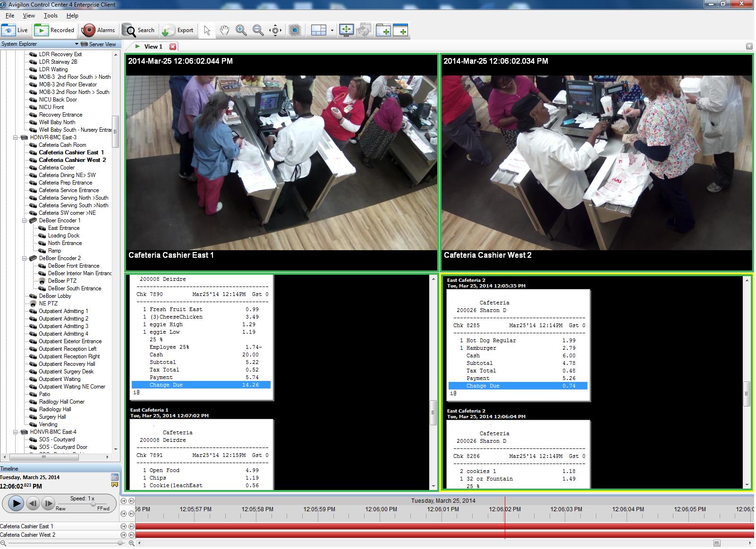
Task: Collapse the HDNVR-BMC East-3 server node
Action: (x=16, y=137)
